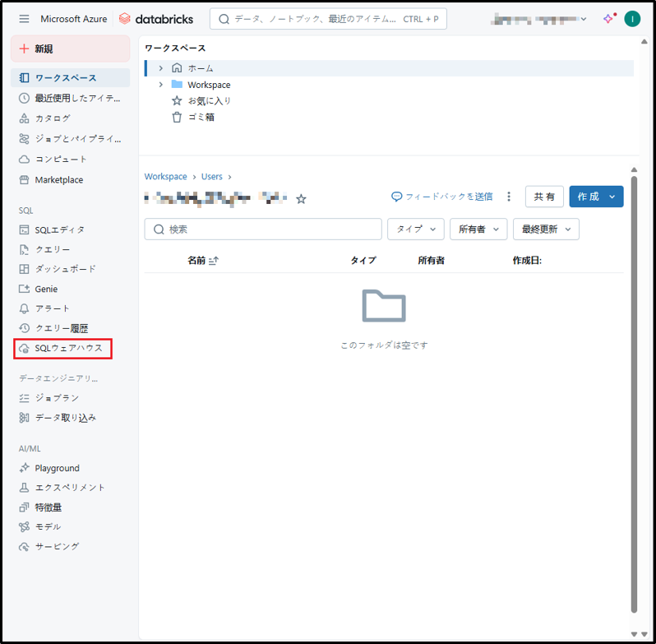Open the 最終更新 filter dropdown
The height and width of the screenshot is (644, 656).
[x=546, y=229]
